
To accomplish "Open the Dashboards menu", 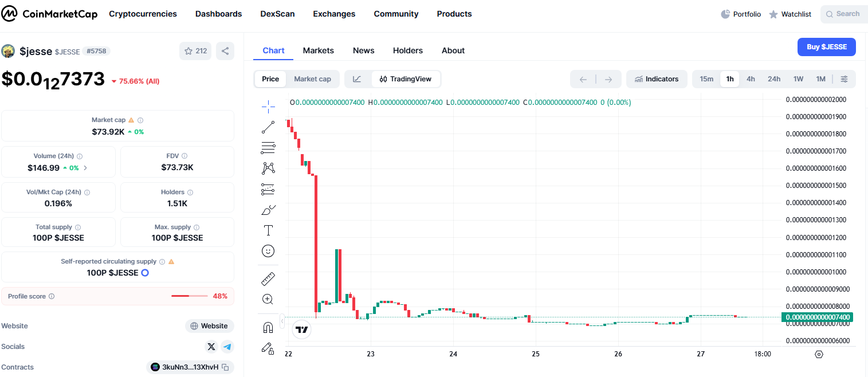I will 218,14.
